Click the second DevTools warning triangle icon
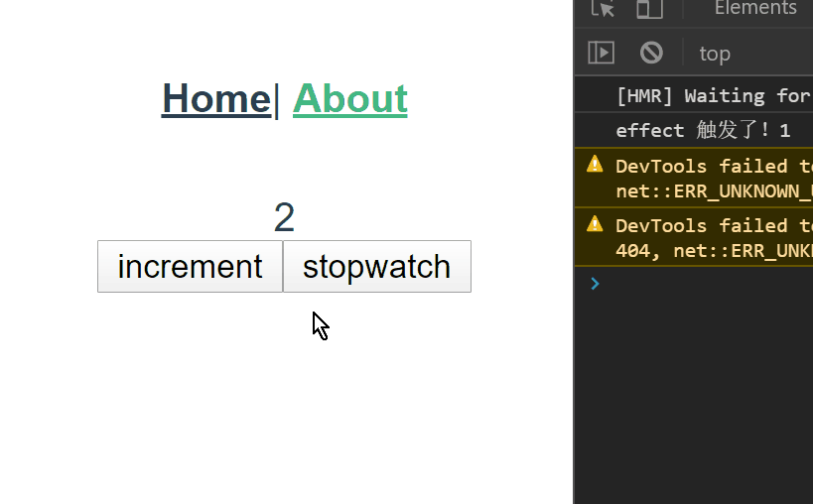Viewport: 813px width, 504px height. [595, 224]
